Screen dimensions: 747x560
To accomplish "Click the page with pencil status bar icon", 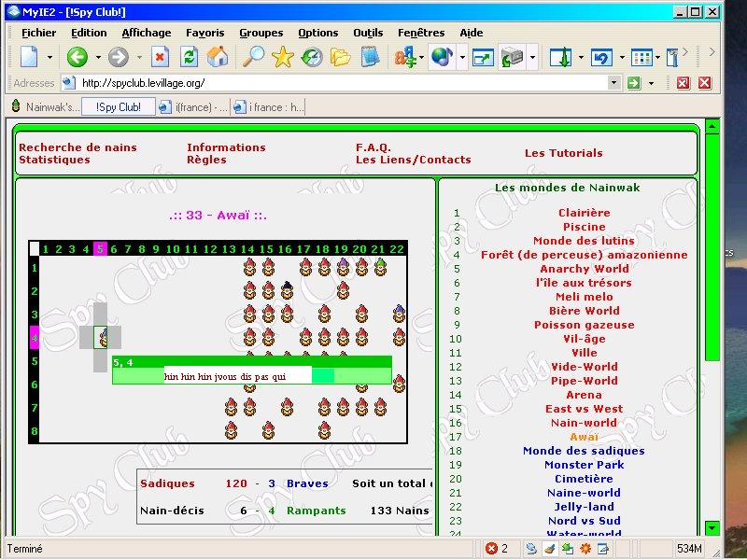I will [x=602, y=549].
